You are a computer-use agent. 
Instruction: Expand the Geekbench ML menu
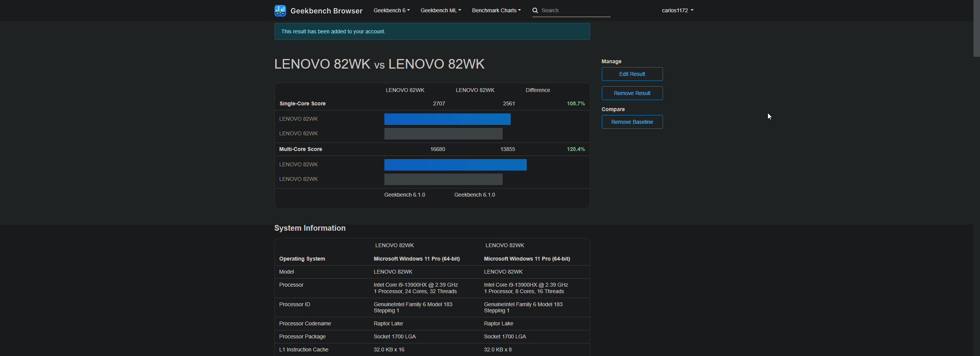(441, 10)
